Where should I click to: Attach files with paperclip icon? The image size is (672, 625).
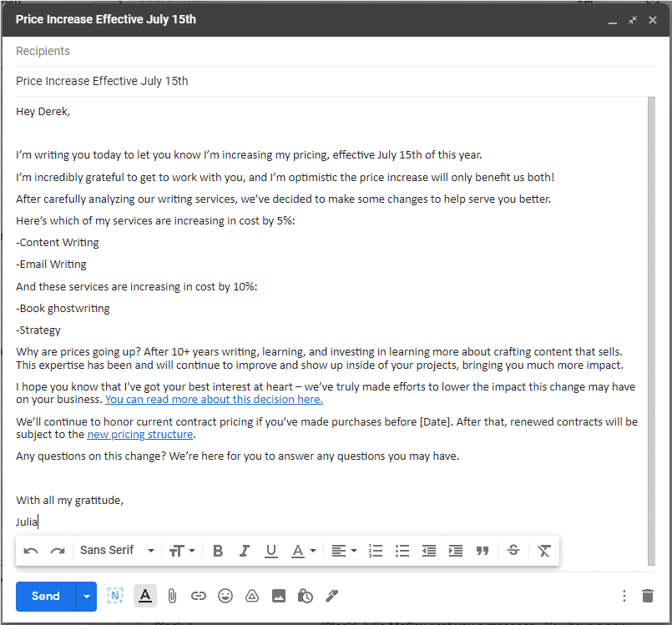(172, 596)
